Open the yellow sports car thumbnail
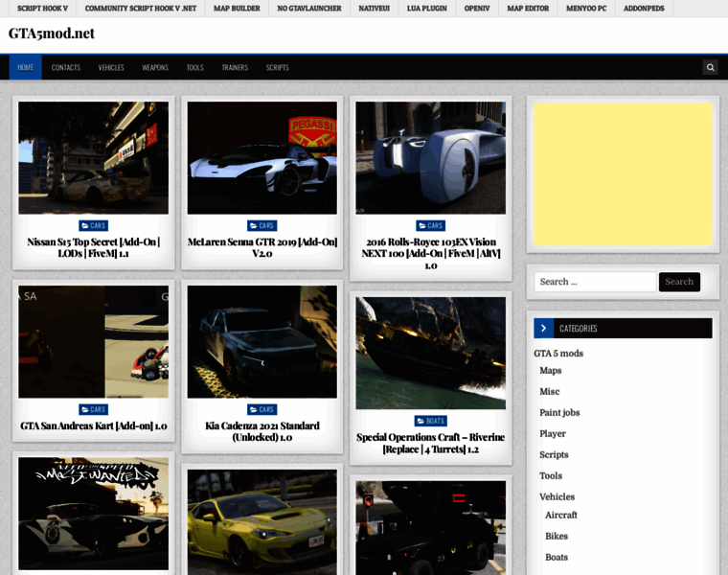 (x=262, y=522)
